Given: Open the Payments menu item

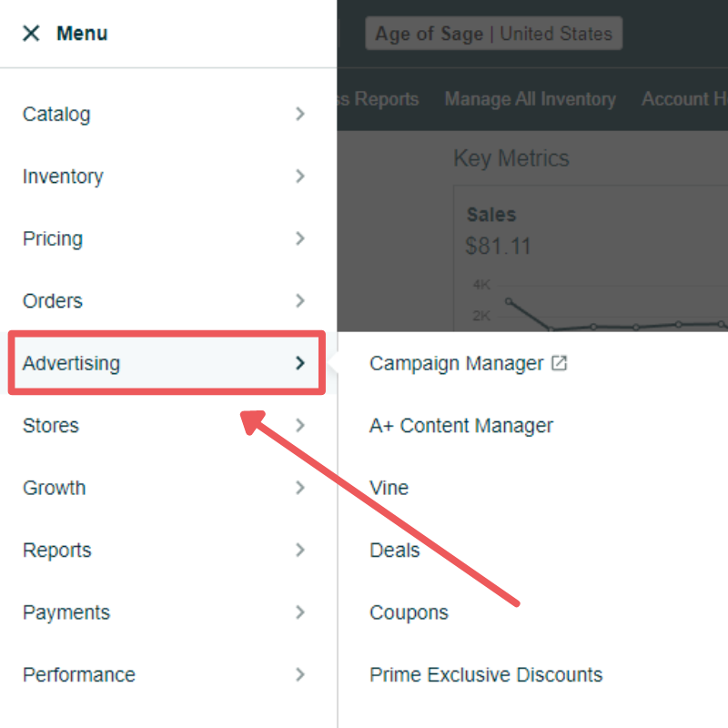Looking at the screenshot, I should click(x=66, y=612).
